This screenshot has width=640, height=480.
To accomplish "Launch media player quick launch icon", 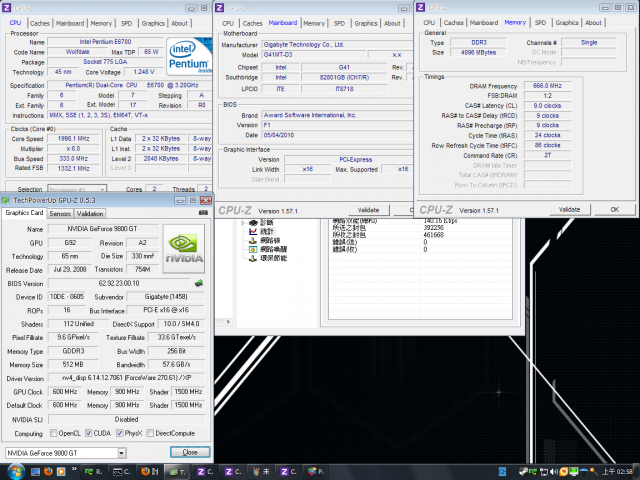I will point(61,471).
